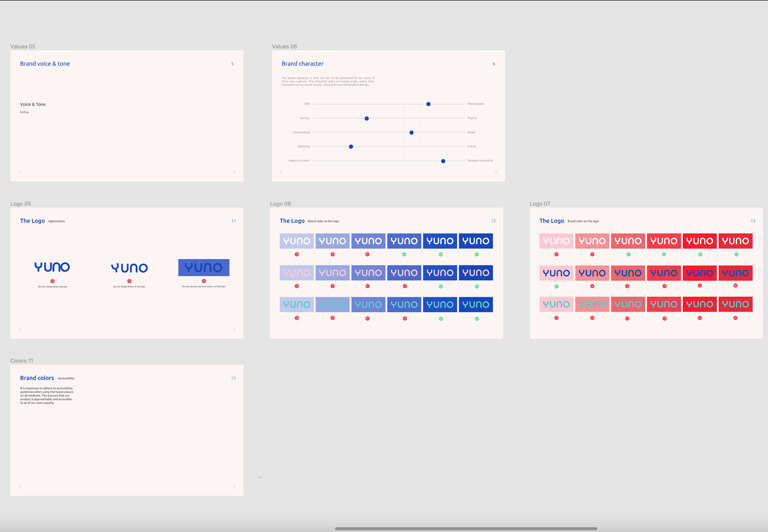Image resolution: width=768 pixels, height=532 pixels.
Task: Click the horizontal scrollbar at bottom
Action: coord(466,528)
